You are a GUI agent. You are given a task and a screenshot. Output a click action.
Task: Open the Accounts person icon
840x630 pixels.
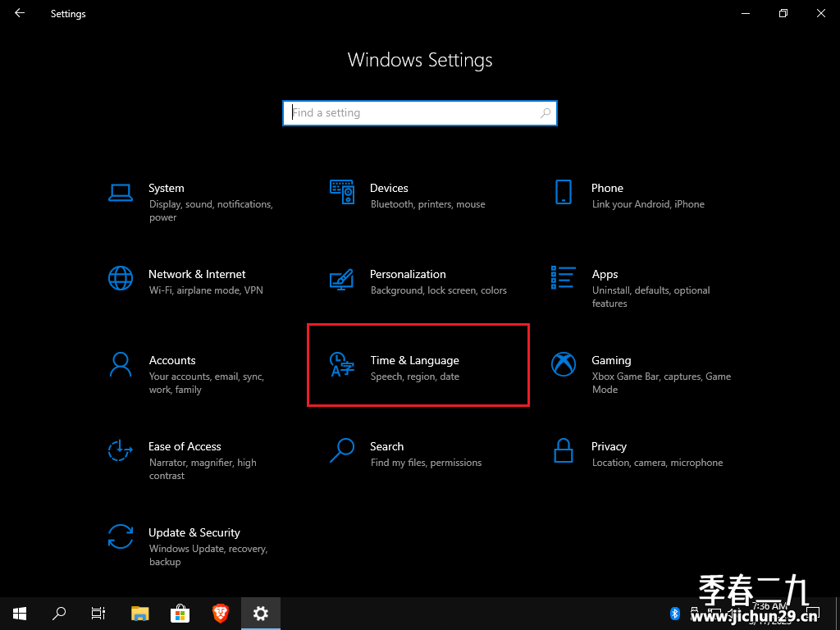(121, 364)
